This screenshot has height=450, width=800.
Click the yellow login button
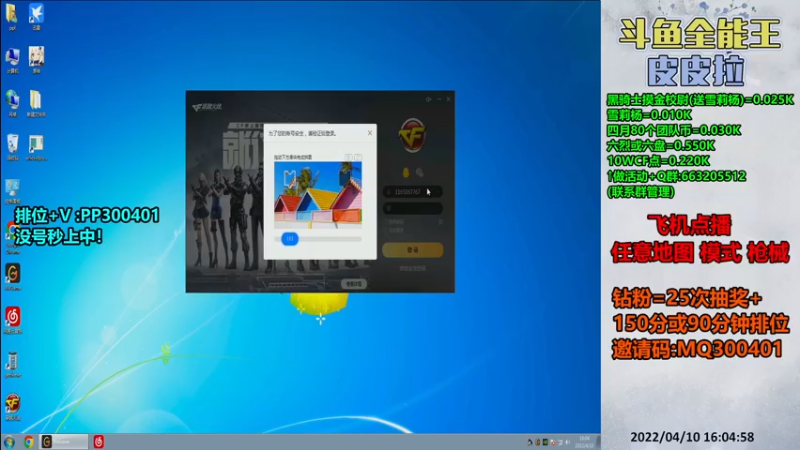pyautogui.click(x=412, y=249)
